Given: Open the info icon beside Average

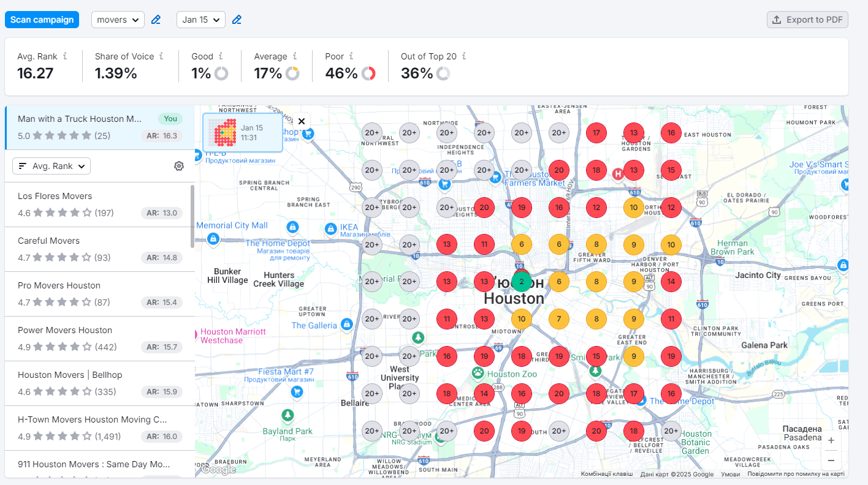Looking at the screenshot, I should 295,56.
